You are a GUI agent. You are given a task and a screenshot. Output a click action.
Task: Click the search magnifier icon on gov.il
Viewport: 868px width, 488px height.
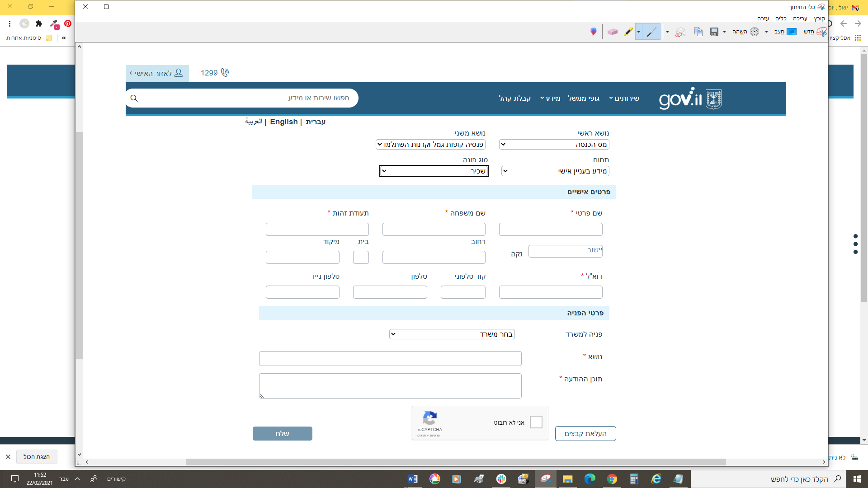tap(134, 98)
